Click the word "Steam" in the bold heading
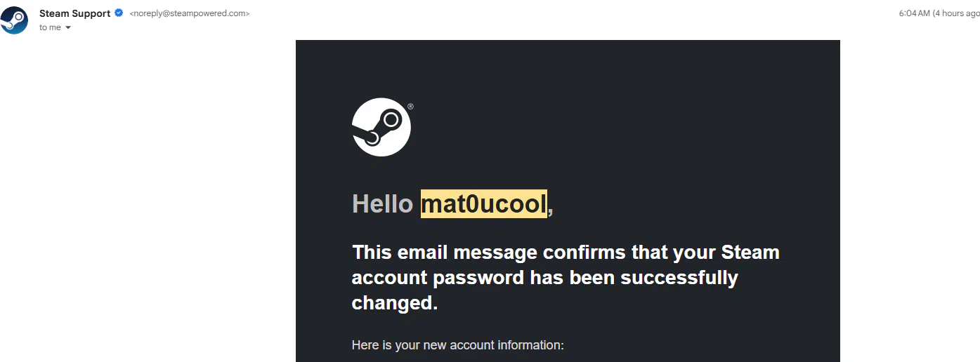The height and width of the screenshot is (362, 980). [750, 252]
